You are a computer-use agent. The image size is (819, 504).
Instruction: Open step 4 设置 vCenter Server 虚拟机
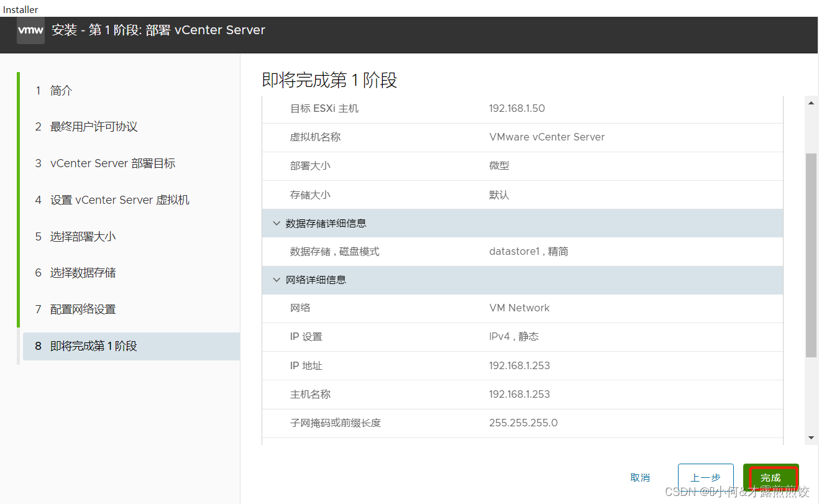(112, 200)
